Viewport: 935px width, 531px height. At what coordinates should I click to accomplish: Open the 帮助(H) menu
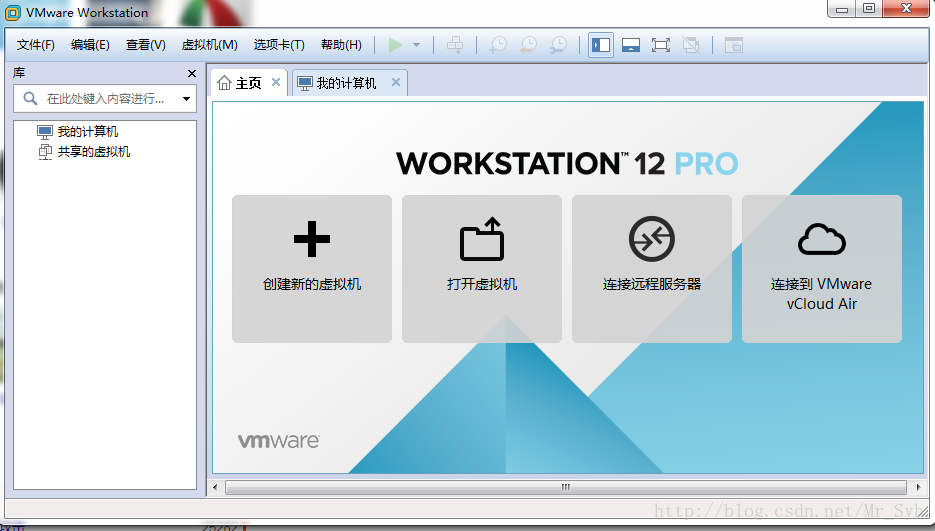pos(341,45)
